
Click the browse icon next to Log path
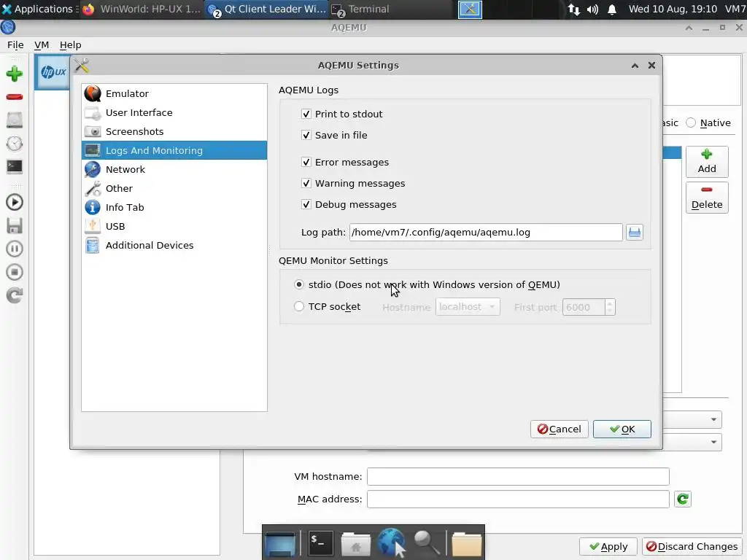coord(635,233)
